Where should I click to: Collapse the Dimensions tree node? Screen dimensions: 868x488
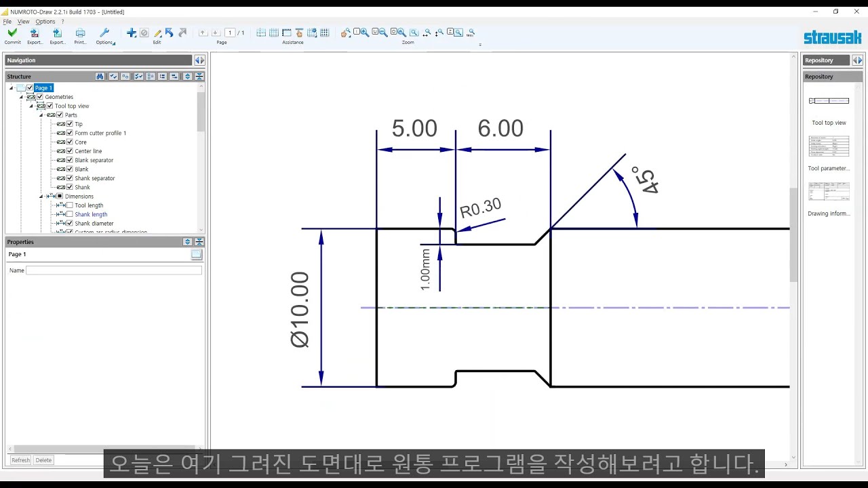pyautogui.click(x=41, y=197)
